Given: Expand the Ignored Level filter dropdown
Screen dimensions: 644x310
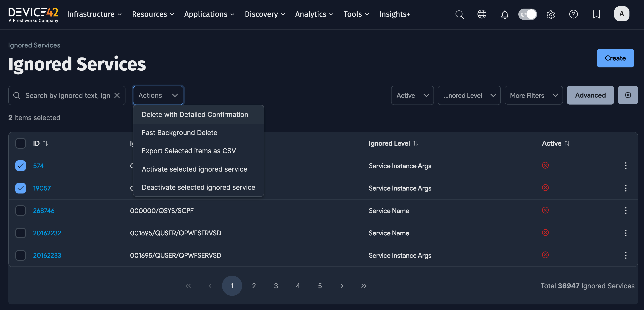Looking at the screenshot, I should click(469, 95).
